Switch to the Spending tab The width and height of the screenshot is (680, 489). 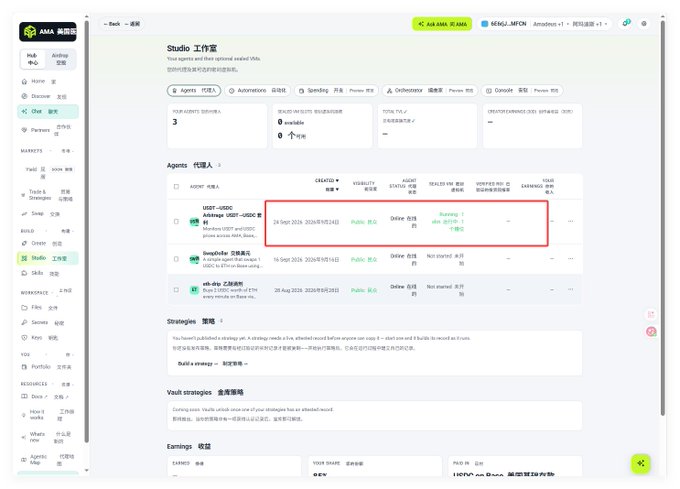[x=336, y=90]
